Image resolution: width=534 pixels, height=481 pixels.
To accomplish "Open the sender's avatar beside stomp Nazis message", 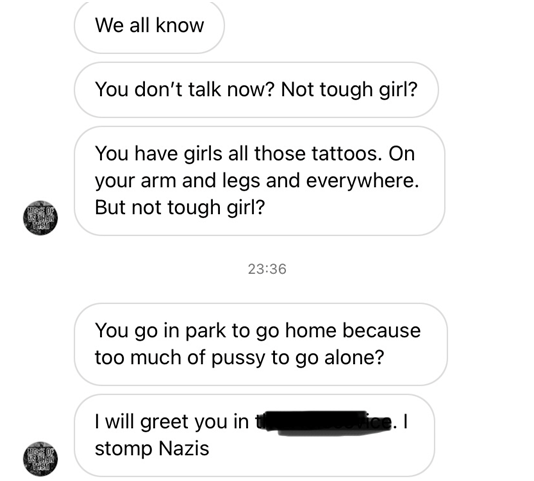I will 40,459.
